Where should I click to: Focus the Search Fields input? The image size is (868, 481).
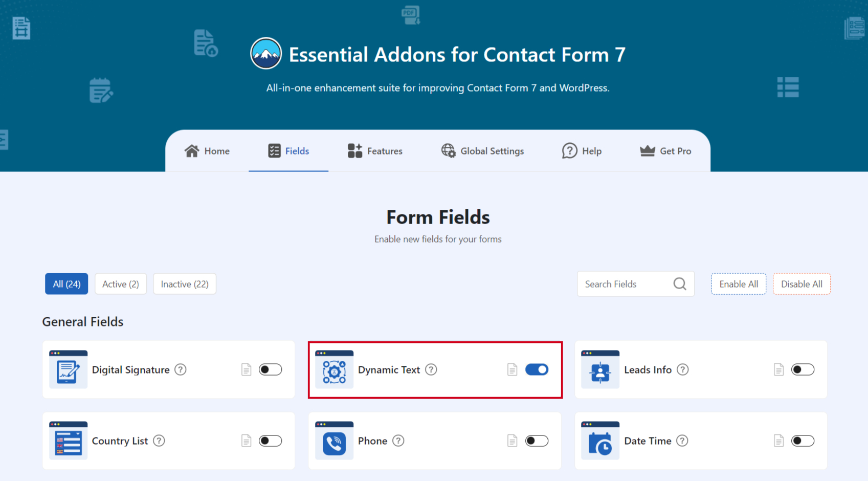pyautogui.click(x=636, y=284)
